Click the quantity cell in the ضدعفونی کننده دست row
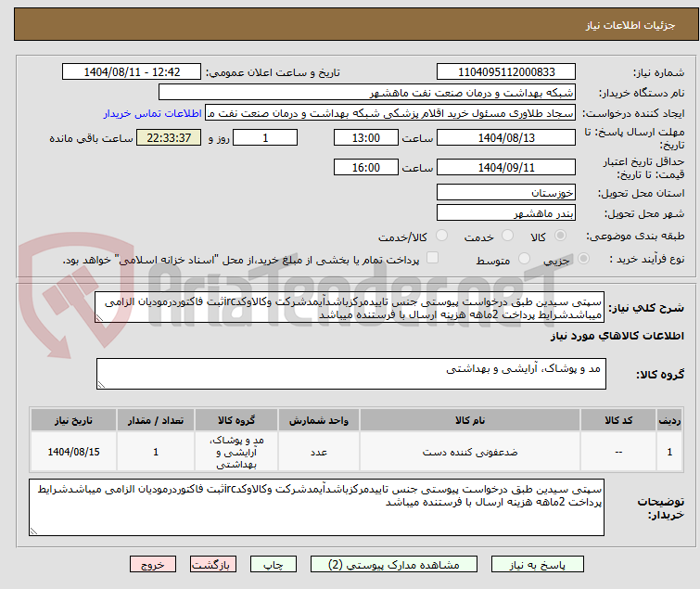Image resolution: width=700 pixels, height=589 pixels. [156, 452]
